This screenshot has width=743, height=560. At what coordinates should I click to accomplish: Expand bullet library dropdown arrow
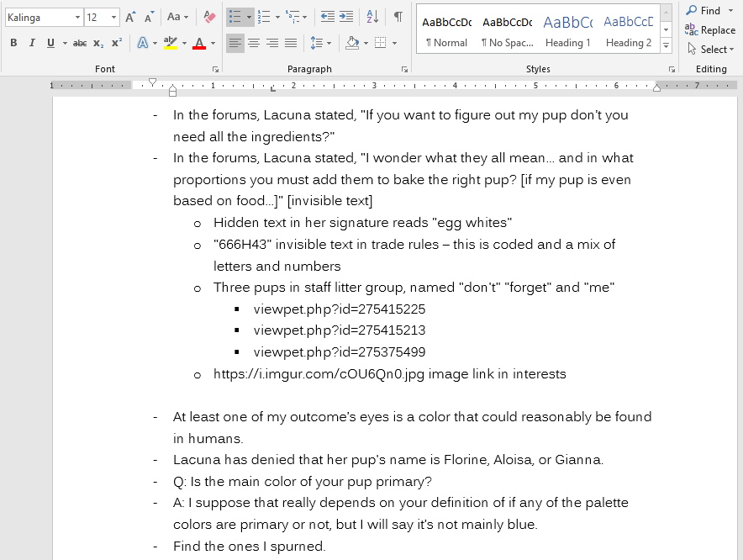click(x=250, y=18)
